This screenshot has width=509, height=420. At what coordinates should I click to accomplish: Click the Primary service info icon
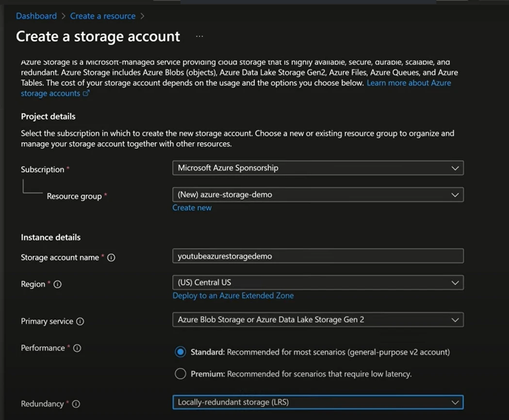pos(79,321)
